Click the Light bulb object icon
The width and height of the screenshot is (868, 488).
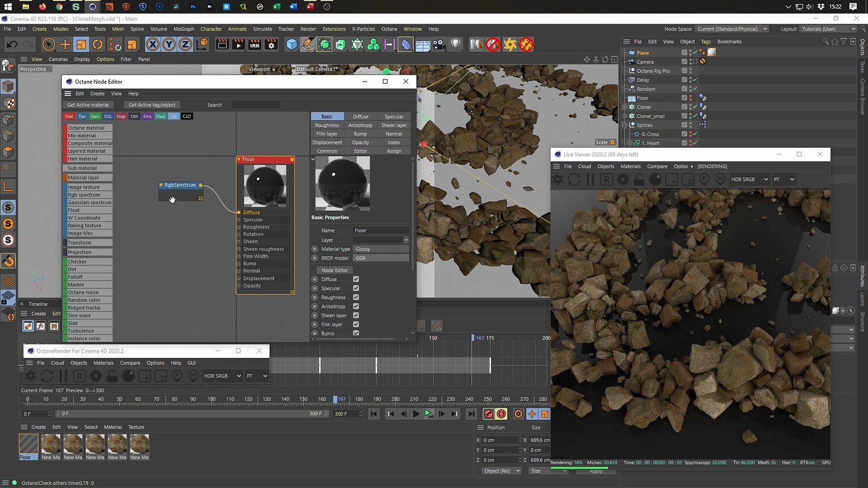click(456, 45)
